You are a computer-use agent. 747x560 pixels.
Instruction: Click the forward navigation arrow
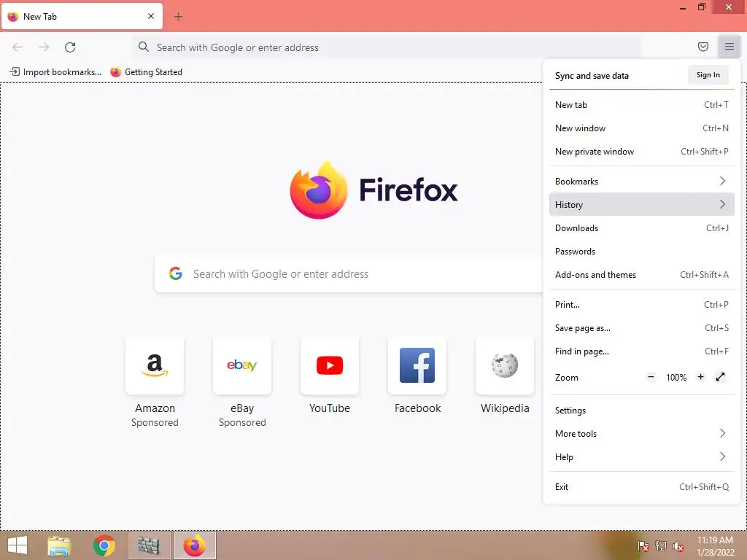(44, 47)
